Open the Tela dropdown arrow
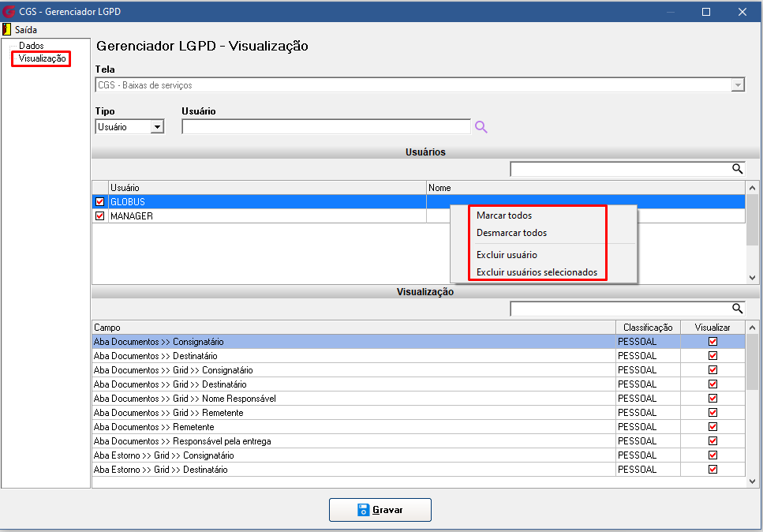The image size is (763, 532). tap(738, 85)
